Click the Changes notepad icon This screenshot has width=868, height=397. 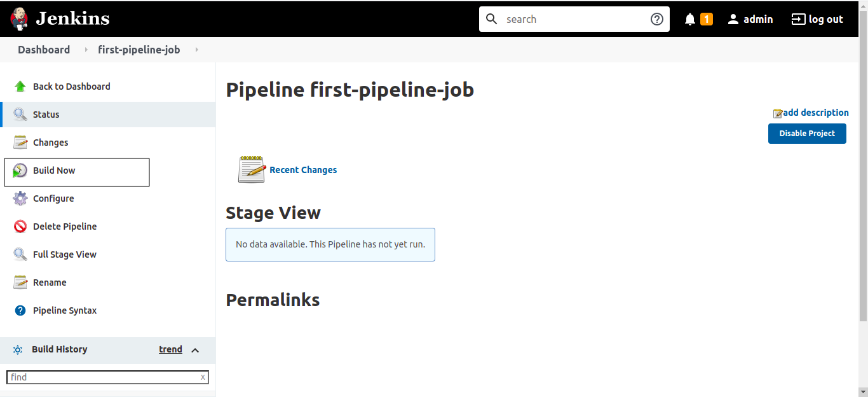coord(20,143)
